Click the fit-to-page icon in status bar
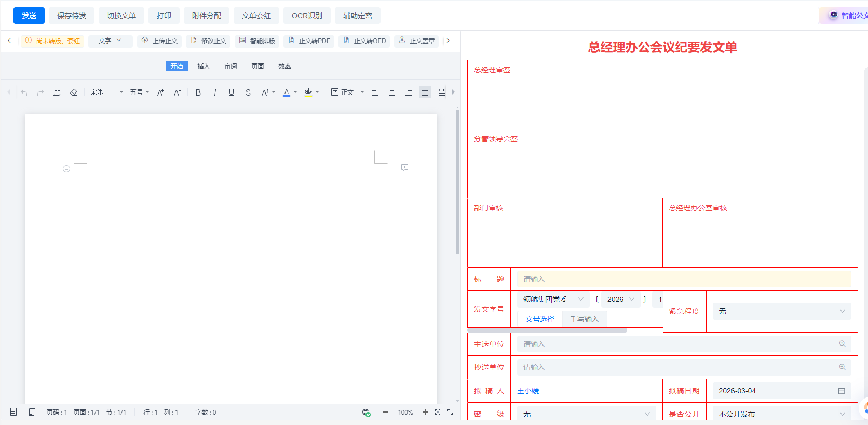Viewport: 868px width, 425px height. coord(438,412)
